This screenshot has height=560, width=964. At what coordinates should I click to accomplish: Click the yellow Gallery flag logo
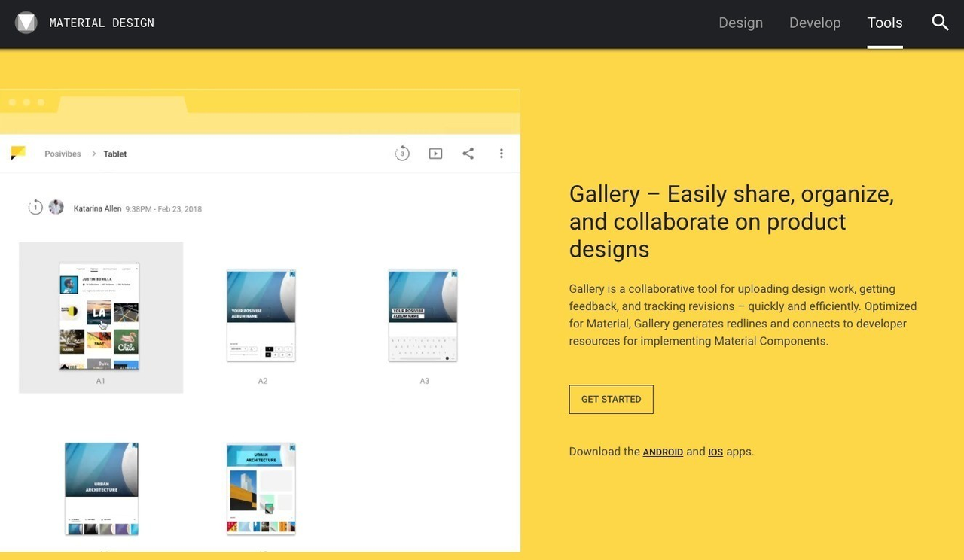click(18, 153)
